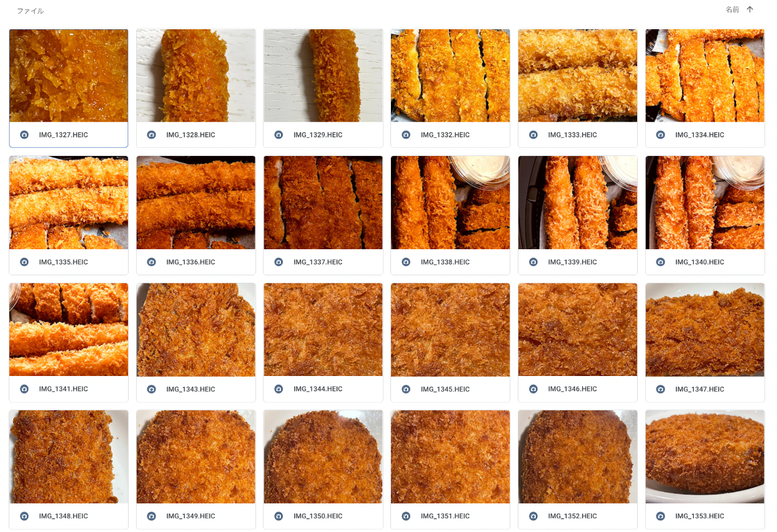Image resolution: width=777 pixels, height=532 pixels.
Task: Click the image file icon beside IMG_1337.HEIC
Action: [279, 262]
